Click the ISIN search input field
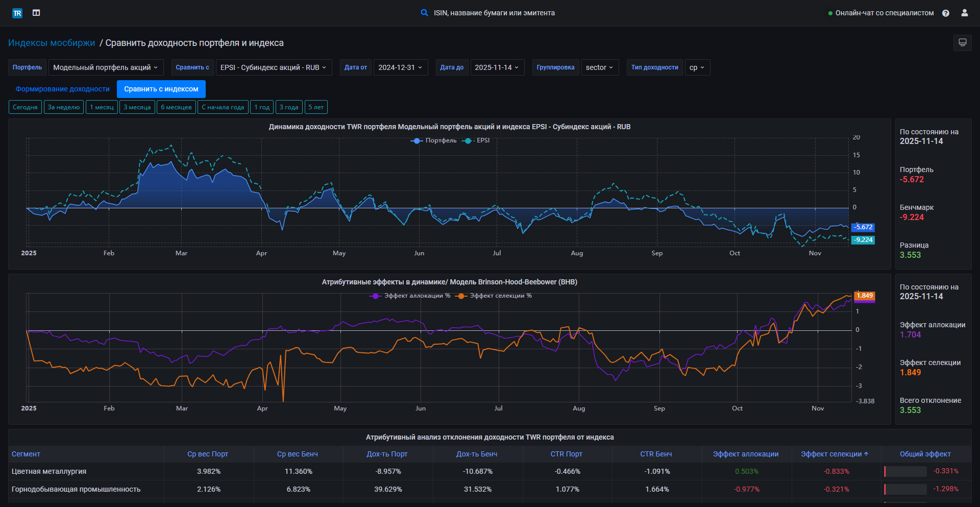This screenshot has width=980, height=507. coord(494,13)
